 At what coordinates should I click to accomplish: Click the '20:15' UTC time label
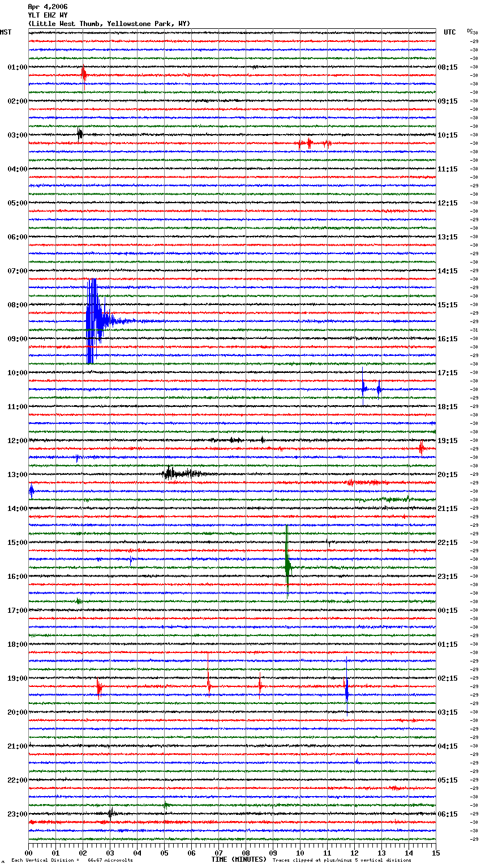[448, 475]
